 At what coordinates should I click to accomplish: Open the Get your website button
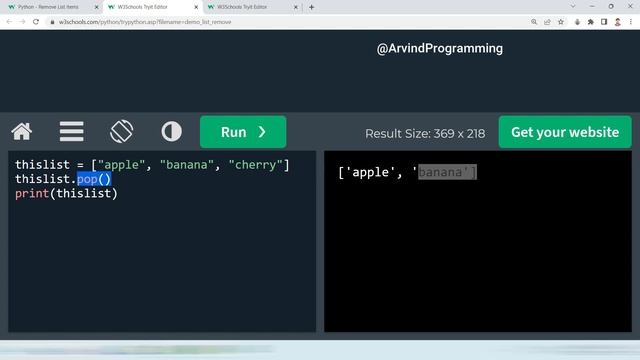pos(565,132)
